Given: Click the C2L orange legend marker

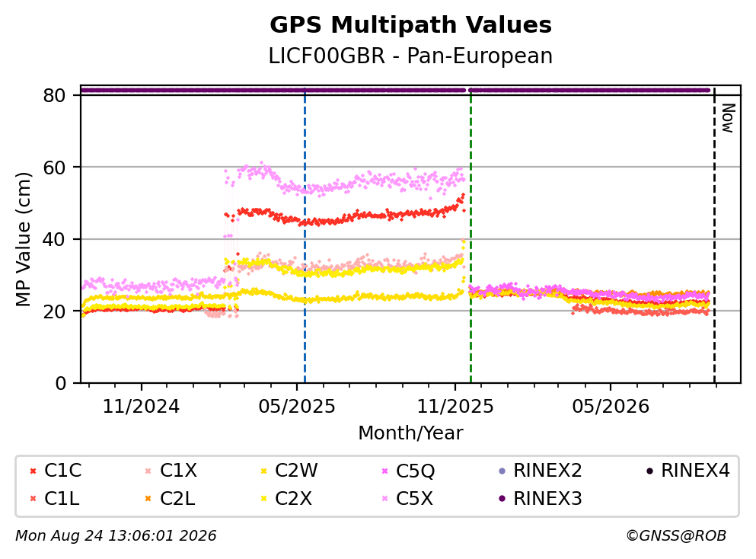Looking at the screenshot, I should [148, 499].
